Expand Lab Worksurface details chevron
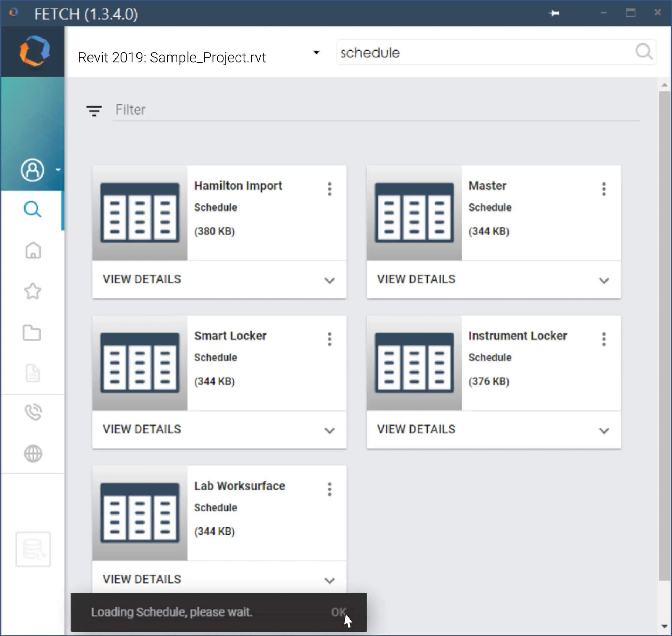The width and height of the screenshot is (672, 636). pyautogui.click(x=329, y=580)
